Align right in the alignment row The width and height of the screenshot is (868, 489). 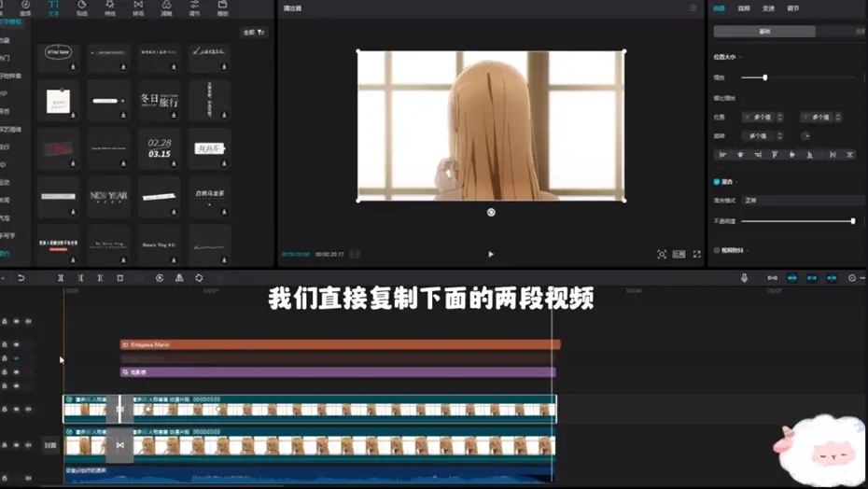click(x=758, y=155)
